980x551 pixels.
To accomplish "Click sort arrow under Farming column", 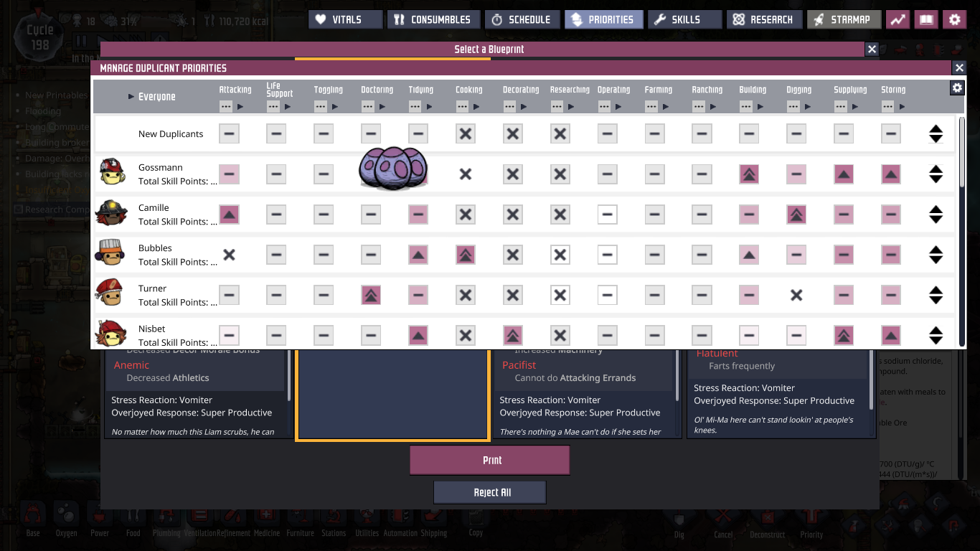I will 666,106.
